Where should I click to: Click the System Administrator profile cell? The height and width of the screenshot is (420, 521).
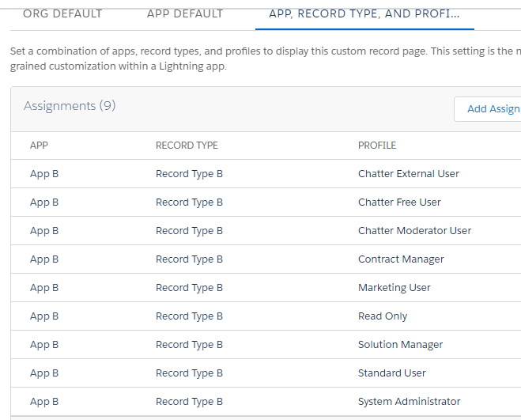click(409, 402)
